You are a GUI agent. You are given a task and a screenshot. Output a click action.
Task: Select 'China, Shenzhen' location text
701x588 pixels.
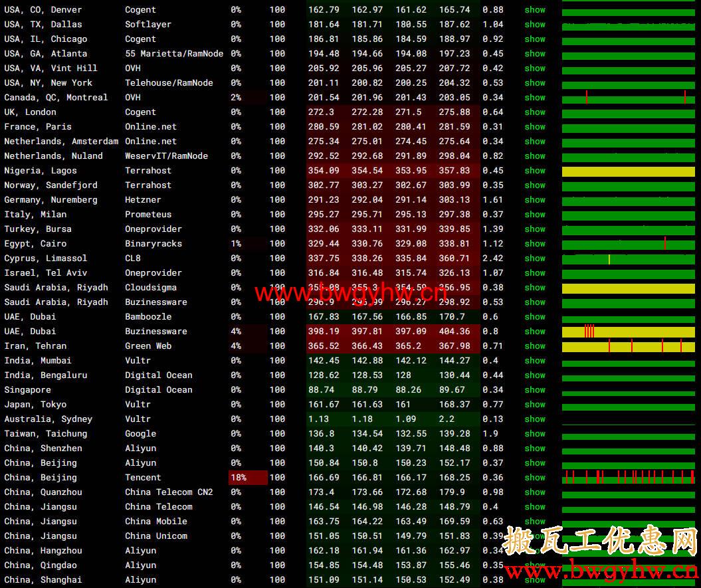point(43,448)
